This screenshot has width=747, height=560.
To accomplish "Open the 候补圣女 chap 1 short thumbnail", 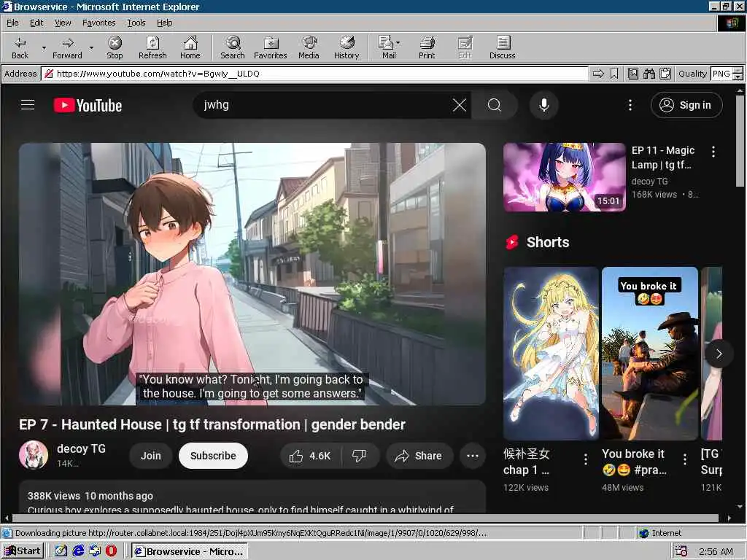I will point(551,354).
